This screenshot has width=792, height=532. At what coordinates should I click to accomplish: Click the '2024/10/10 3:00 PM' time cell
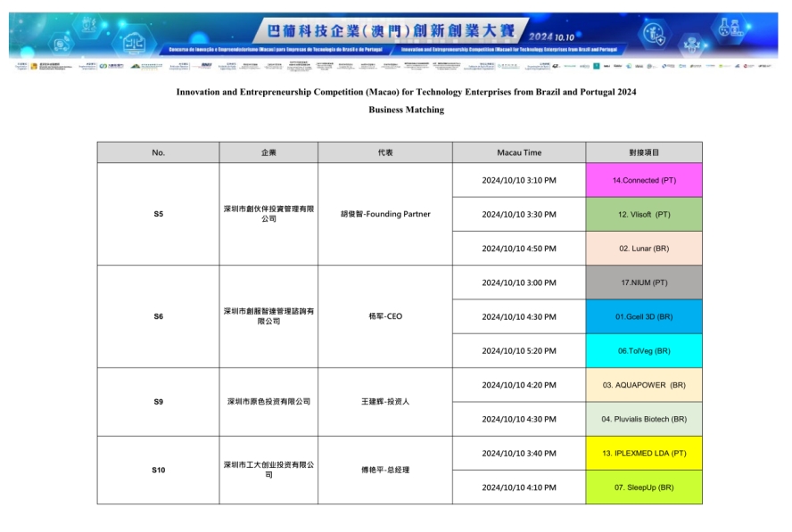519,282
